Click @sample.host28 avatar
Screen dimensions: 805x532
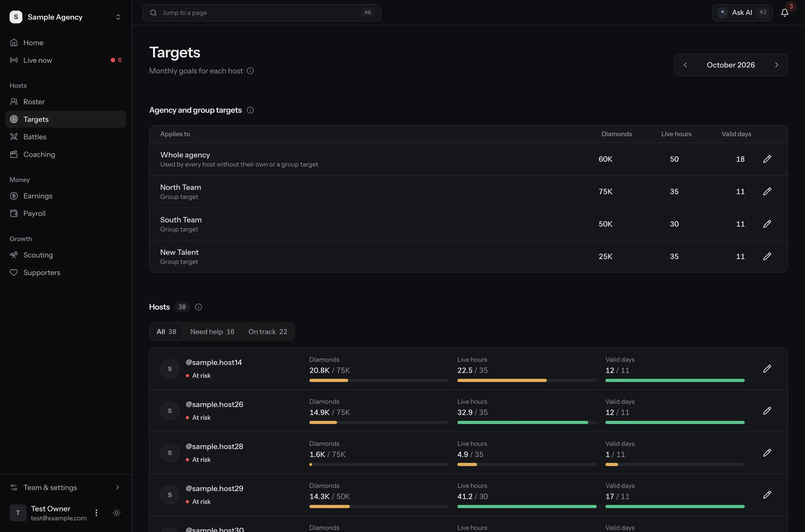[170, 453]
